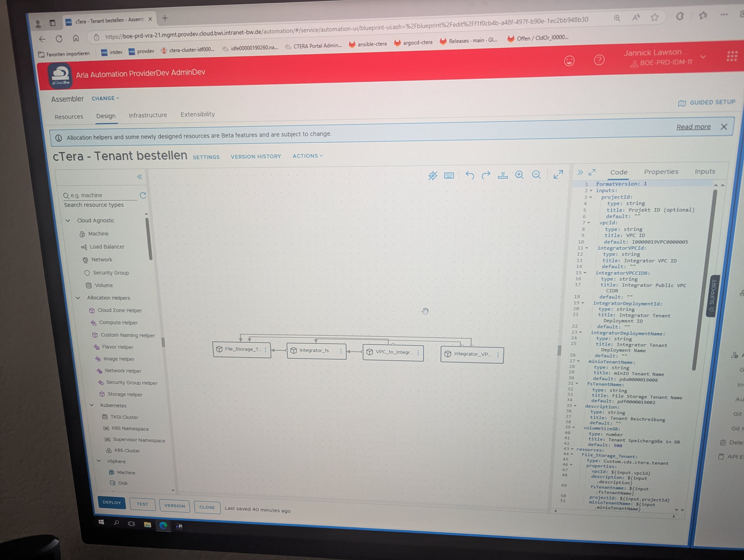Viewport: 744px width, 560px height.
Task: Open the keyboard shortcuts icon
Action: (449, 176)
